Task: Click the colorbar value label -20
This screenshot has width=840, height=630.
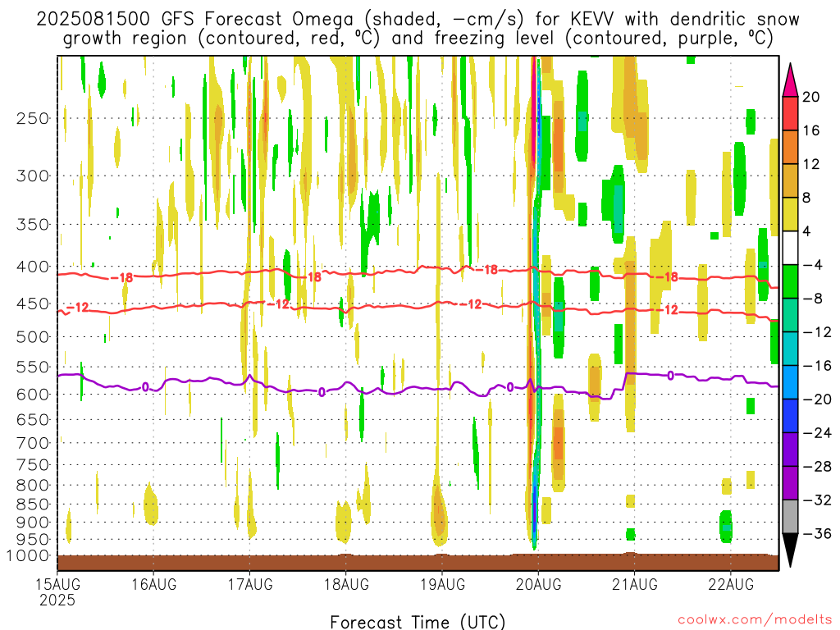Action: point(817,399)
